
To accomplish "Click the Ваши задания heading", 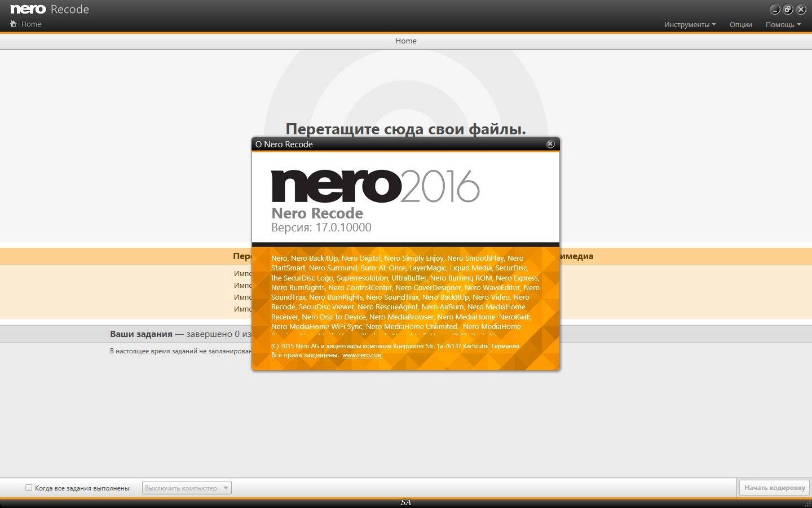I will pos(141,334).
